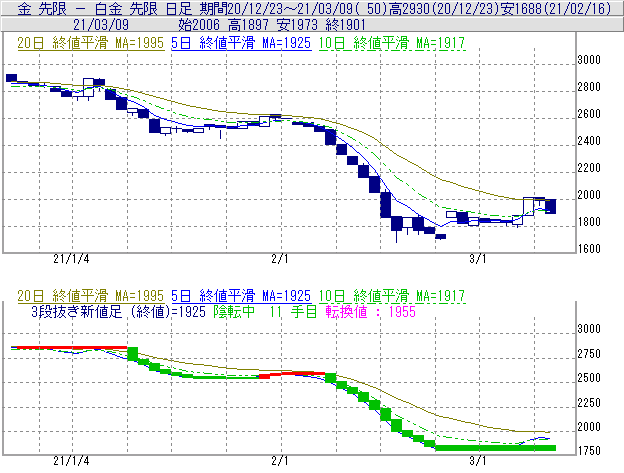
Task: Click lower chart '5日 終値平滑 MA=1925' legend
Action: (241, 296)
